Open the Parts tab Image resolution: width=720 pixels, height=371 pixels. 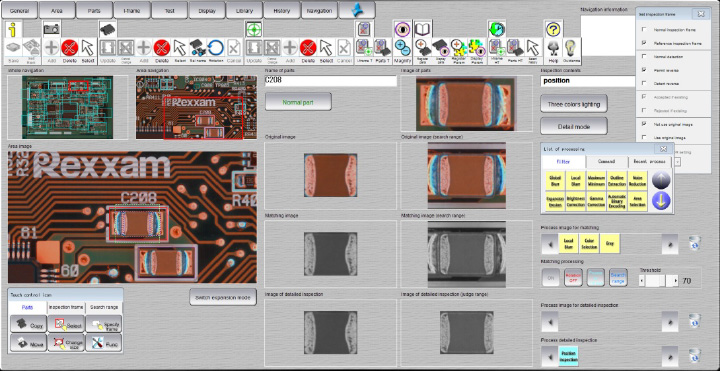coord(94,10)
